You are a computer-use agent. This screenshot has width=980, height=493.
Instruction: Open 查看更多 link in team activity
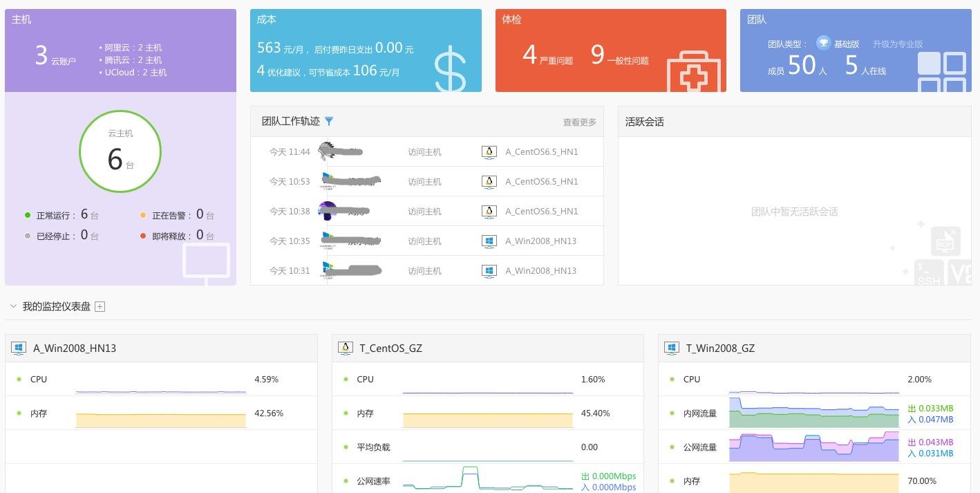(579, 122)
